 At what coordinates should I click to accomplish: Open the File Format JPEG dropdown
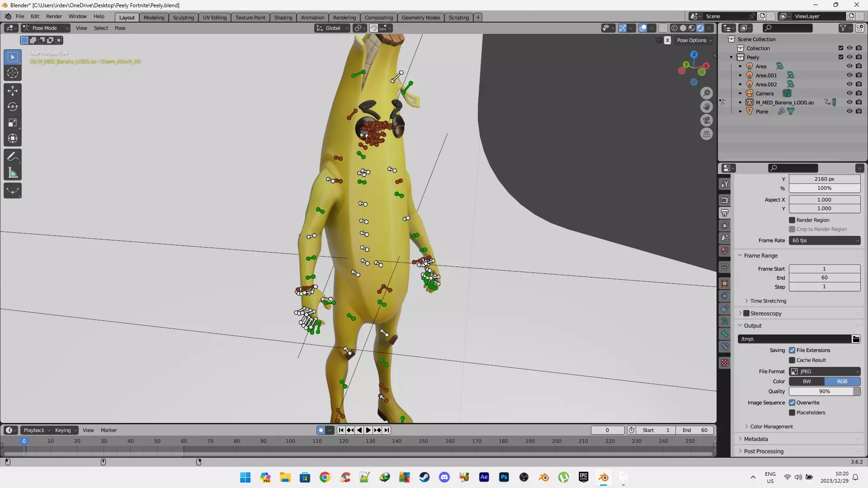(825, 371)
